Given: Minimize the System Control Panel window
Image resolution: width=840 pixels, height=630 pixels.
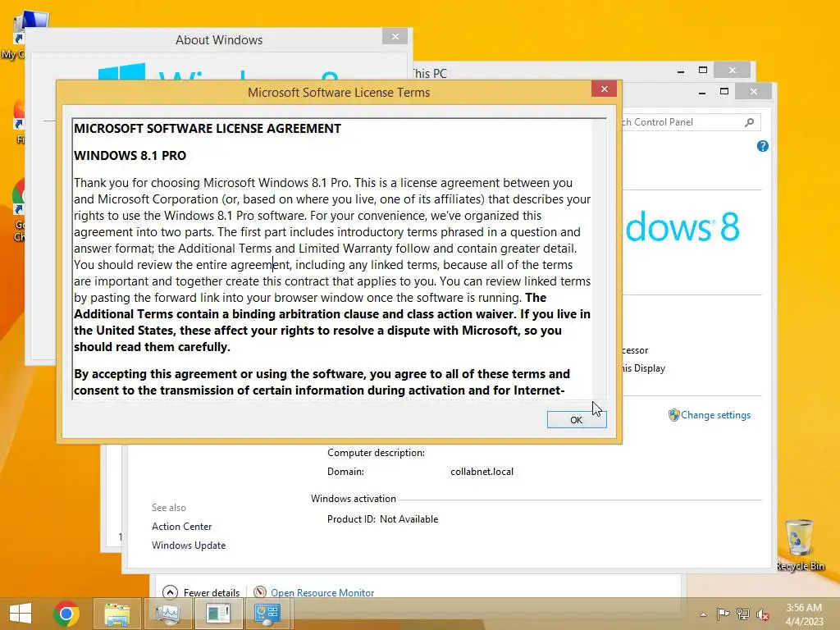Looking at the screenshot, I should click(x=702, y=92).
